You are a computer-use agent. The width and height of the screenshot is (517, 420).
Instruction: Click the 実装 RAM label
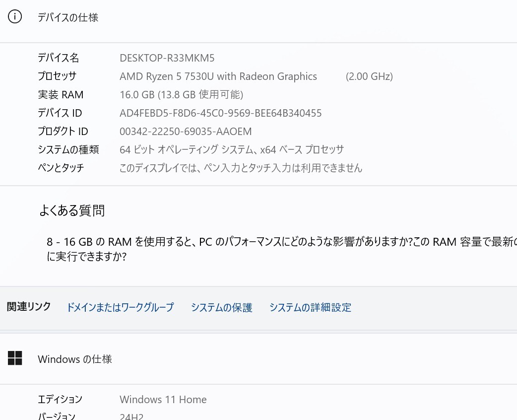pos(61,95)
